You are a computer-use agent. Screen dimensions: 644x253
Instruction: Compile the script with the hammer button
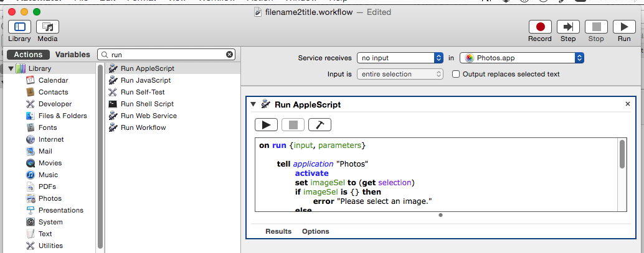pyautogui.click(x=320, y=125)
